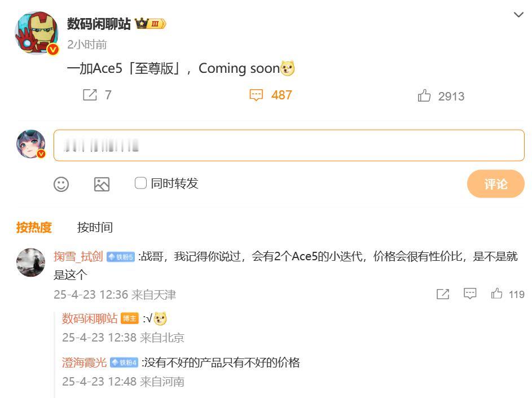
Task: Click the 评论 submit button
Action: [496, 183]
